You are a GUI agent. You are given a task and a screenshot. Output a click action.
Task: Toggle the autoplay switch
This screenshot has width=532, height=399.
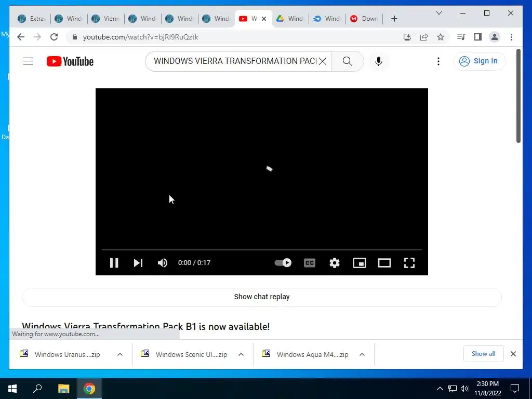click(x=283, y=262)
